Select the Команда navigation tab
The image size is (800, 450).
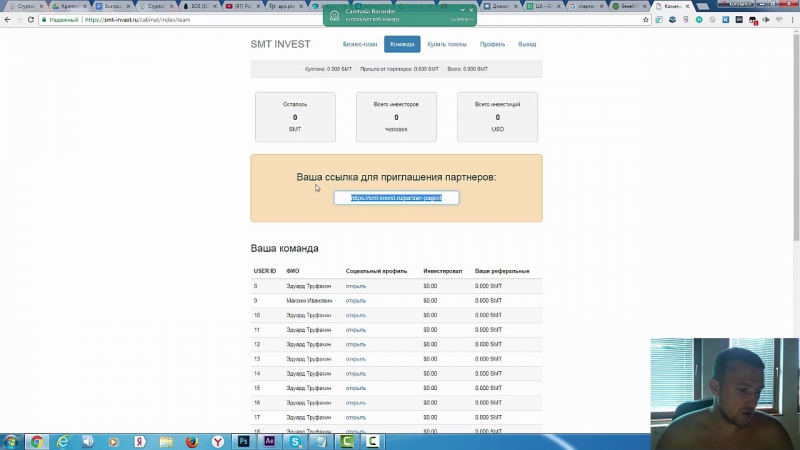coord(402,44)
